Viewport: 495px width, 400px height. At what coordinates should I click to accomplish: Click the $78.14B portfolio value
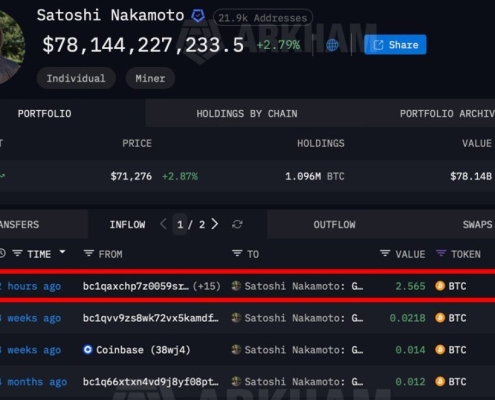point(471,176)
